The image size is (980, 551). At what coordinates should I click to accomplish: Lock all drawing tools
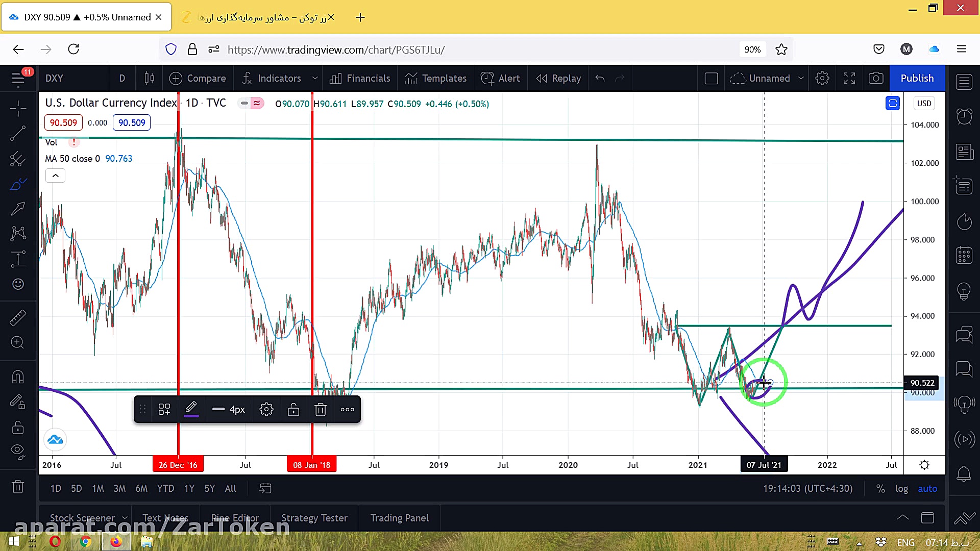[18, 427]
